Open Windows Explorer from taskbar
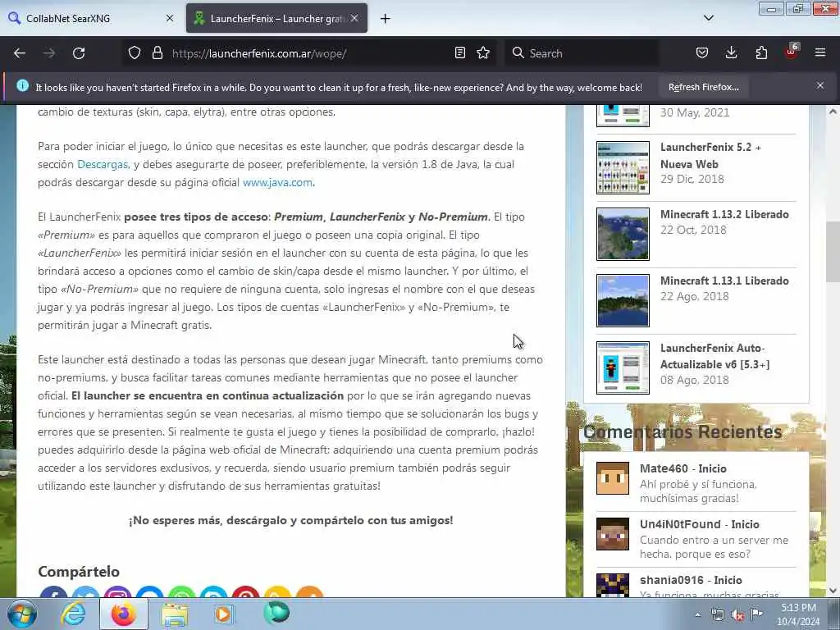 175,614
